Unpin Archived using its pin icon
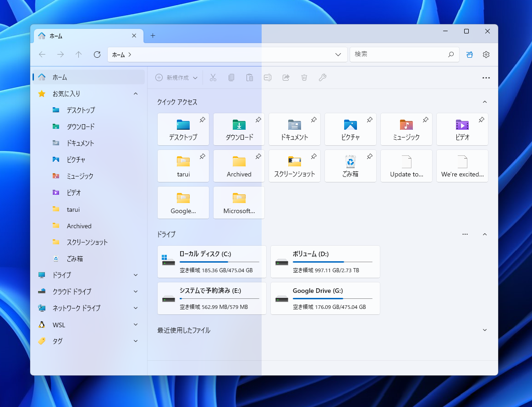The width and height of the screenshot is (532, 407). [x=258, y=156]
